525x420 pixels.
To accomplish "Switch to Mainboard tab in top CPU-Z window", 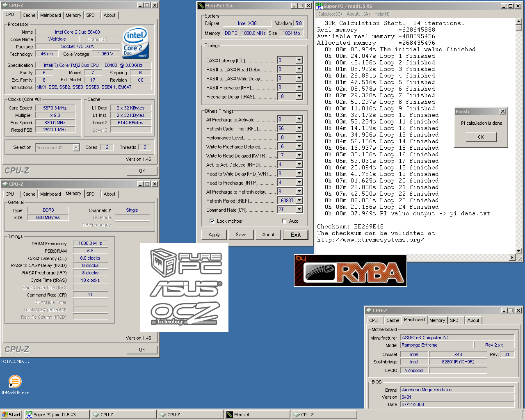I will (50, 15).
